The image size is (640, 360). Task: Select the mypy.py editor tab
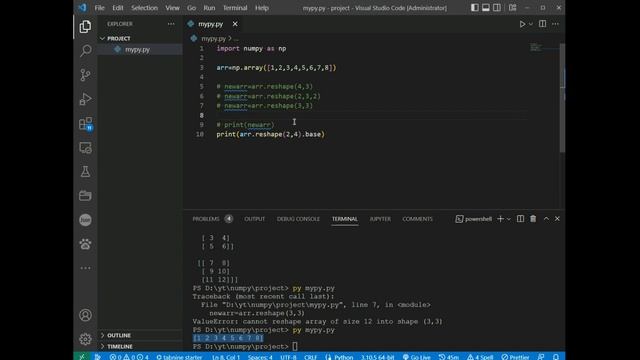(x=211, y=24)
